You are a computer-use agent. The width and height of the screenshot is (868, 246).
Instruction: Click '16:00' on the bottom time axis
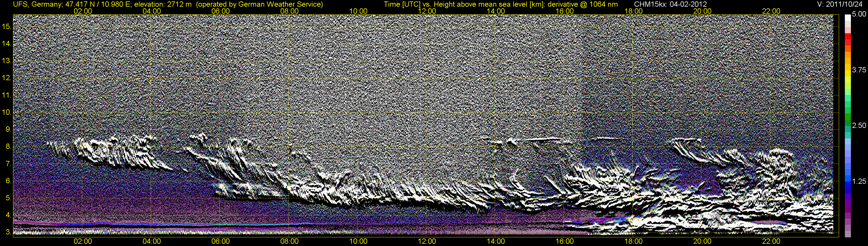(x=565, y=241)
